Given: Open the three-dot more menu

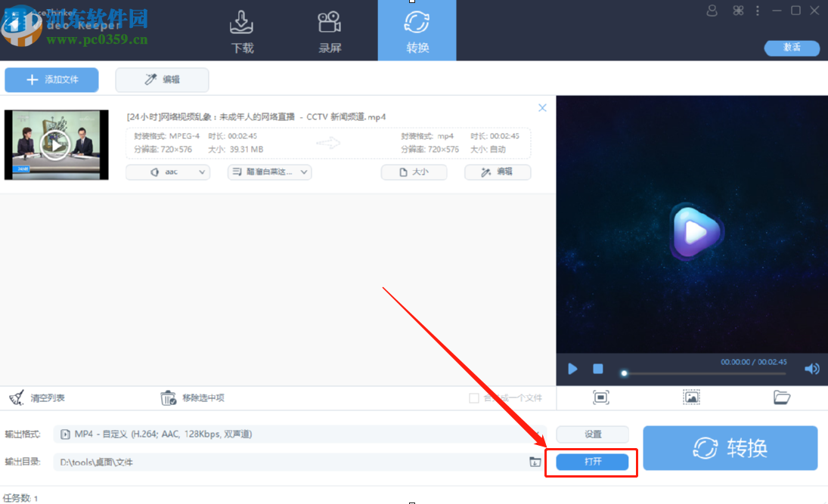Looking at the screenshot, I should pos(758,11).
